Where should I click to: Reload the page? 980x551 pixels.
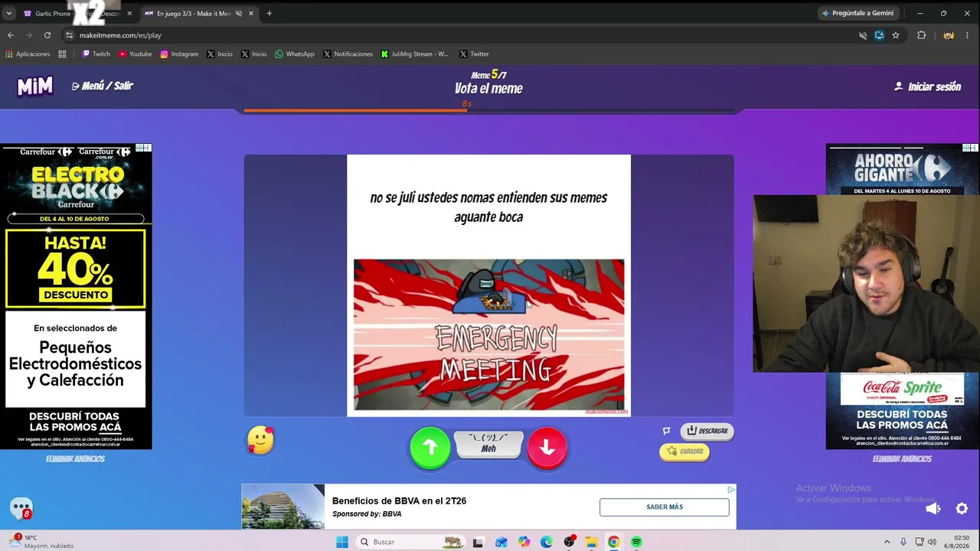point(47,35)
